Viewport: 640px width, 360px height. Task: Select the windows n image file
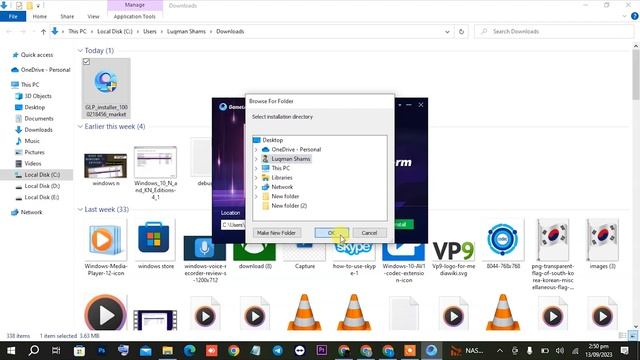click(106, 169)
